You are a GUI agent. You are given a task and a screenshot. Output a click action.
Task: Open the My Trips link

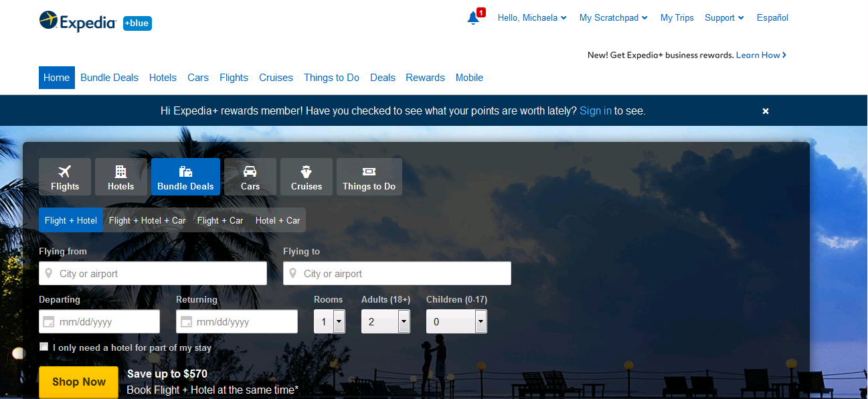click(x=677, y=18)
